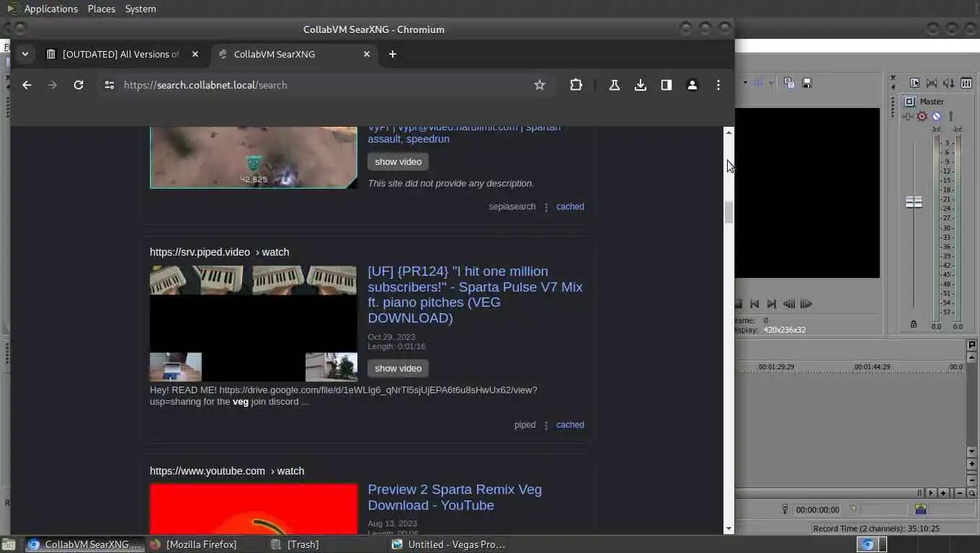Click the red YouTube video thumbnail

pos(253,509)
